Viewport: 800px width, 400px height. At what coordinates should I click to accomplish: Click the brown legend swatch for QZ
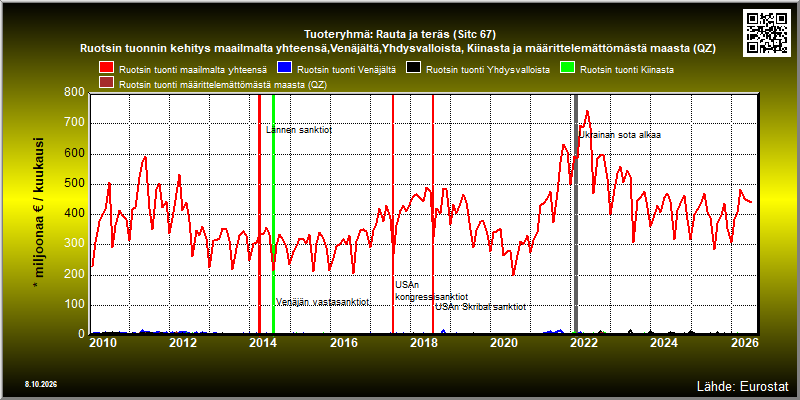click(107, 83)
